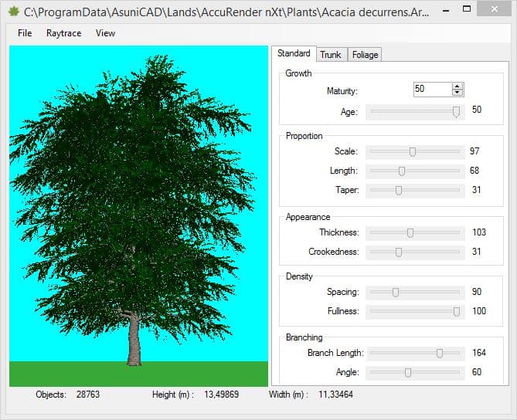The image size is (517, 420).
Task: Click the Spacing slider thumb
Action: coord(396,292)
